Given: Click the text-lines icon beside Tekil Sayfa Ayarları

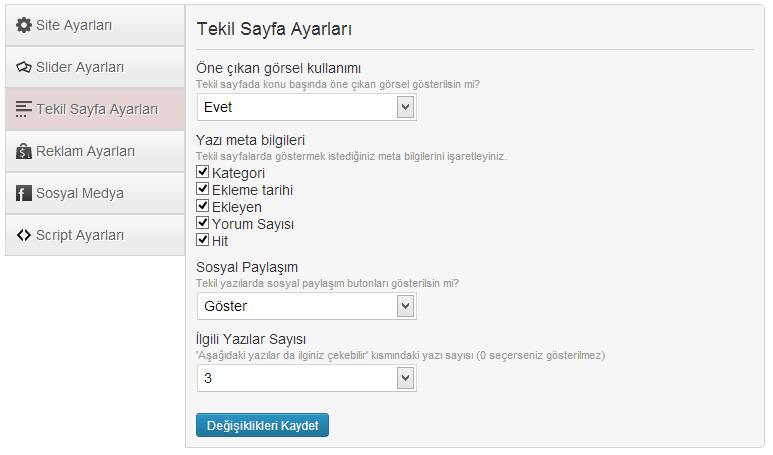Looking at the screenshot, I should (24, 109).
